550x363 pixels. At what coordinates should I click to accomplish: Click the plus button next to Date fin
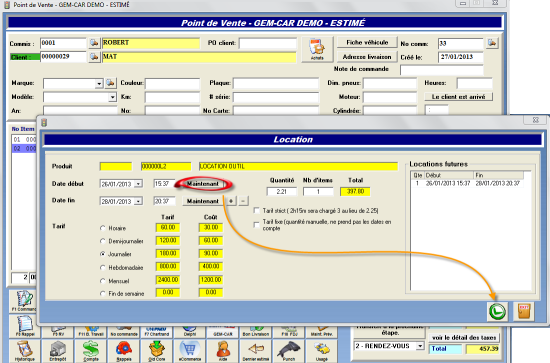tap(231, 201)
